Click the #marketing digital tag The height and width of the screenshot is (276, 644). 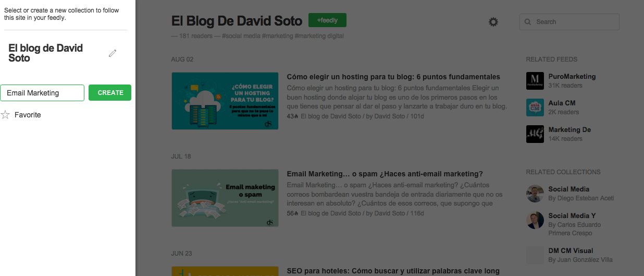(x=319, y=36)
